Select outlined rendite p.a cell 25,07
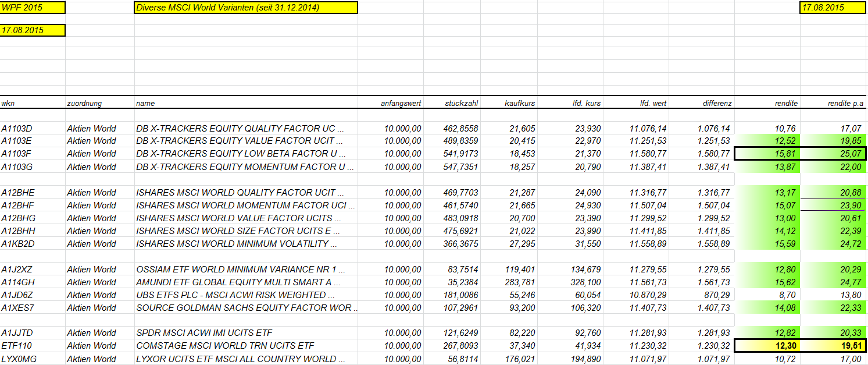This screenshot has height=365, width=868. pos(833,154)
